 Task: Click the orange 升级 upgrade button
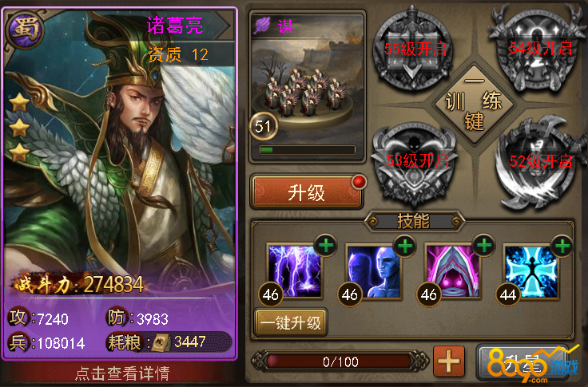pos(307,192)
